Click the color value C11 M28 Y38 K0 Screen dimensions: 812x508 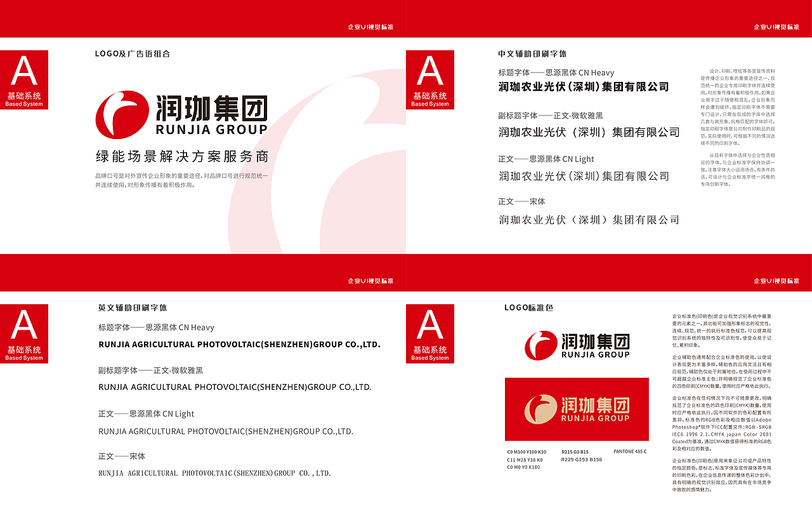coord(525,460)
